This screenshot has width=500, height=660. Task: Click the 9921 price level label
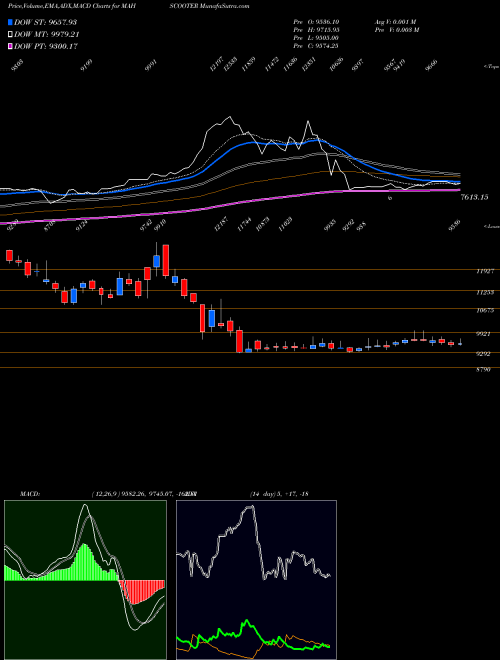pyautogui.click(x=482, y=334)
